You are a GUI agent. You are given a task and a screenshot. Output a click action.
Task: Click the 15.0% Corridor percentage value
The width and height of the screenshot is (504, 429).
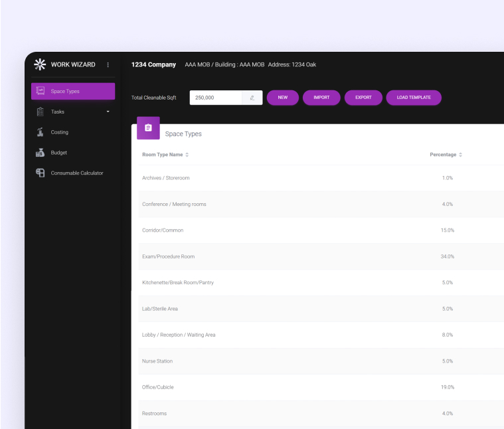coord(448,230)
